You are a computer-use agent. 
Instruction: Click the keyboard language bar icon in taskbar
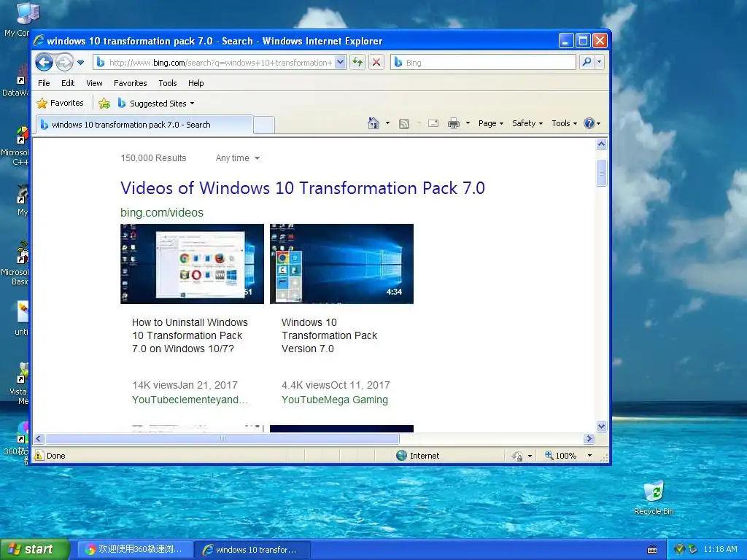(652, 550)
